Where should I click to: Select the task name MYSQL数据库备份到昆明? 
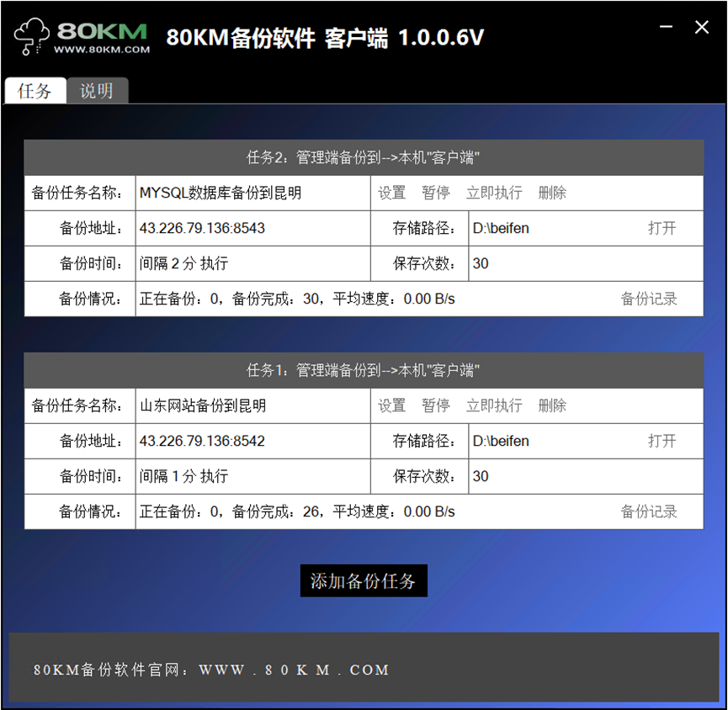pos(221,193)
